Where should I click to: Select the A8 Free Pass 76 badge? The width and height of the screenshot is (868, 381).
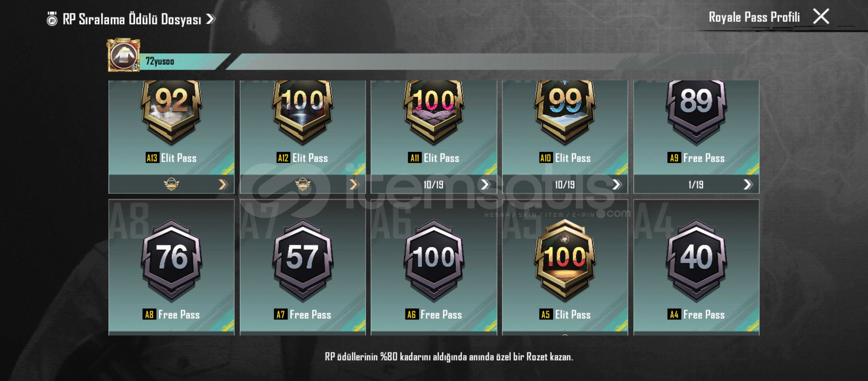(x=171, y=260)
